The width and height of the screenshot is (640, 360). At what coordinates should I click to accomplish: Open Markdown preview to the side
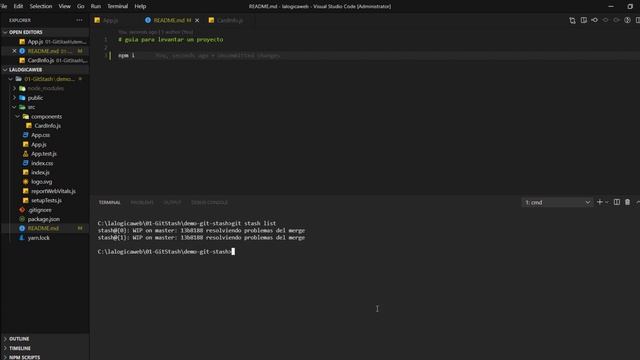pyautogui.click(x=584, y=20)
